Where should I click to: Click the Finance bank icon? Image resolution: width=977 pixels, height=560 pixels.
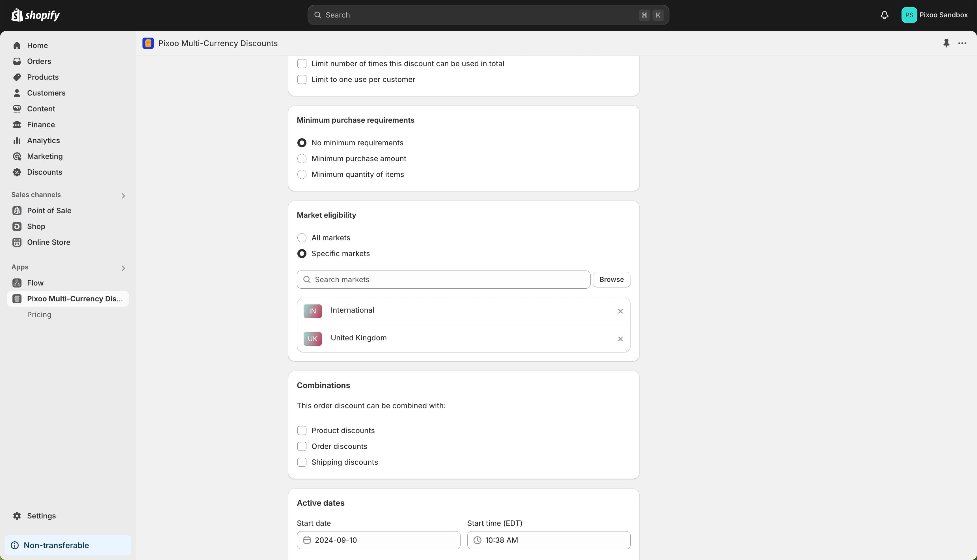click(17, 125)
